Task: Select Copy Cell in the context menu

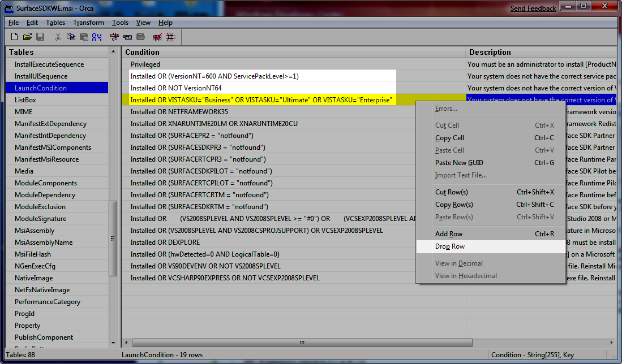Action: 449,138
